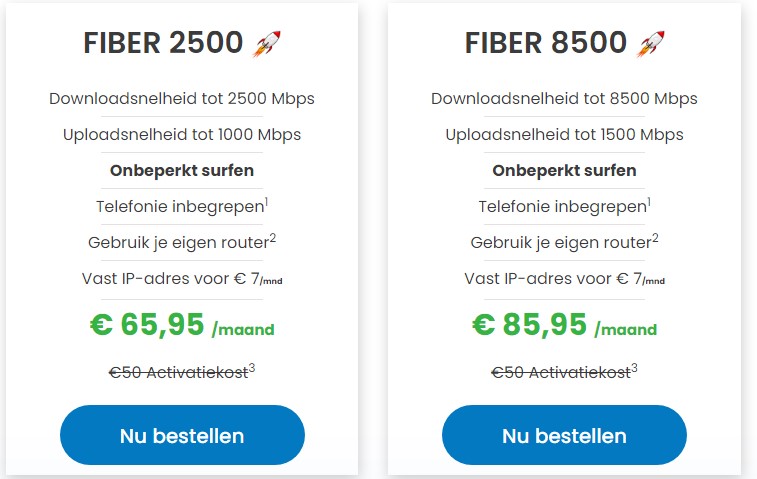The image size is (757, 479).
Task: Open footnote 3 on FIBER 8500 Activatiekost
Action: coord(635,368)
